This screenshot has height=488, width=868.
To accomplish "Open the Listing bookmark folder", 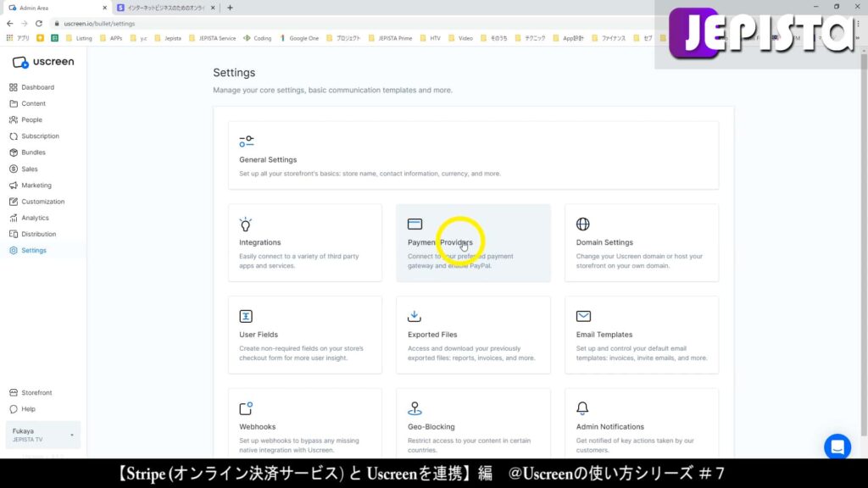I will click(x=79, y=38).
